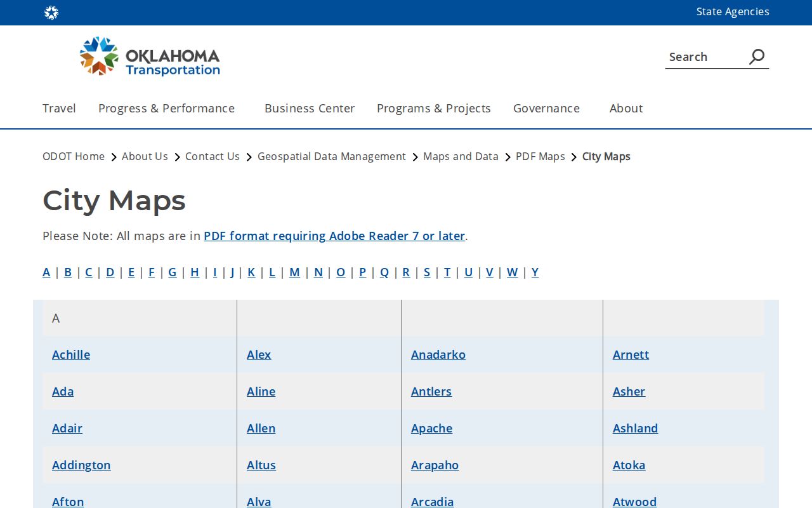The height and width of the screenshot is (508, 812).
Task: Open the Aline city map
Action: click(261, 391)
